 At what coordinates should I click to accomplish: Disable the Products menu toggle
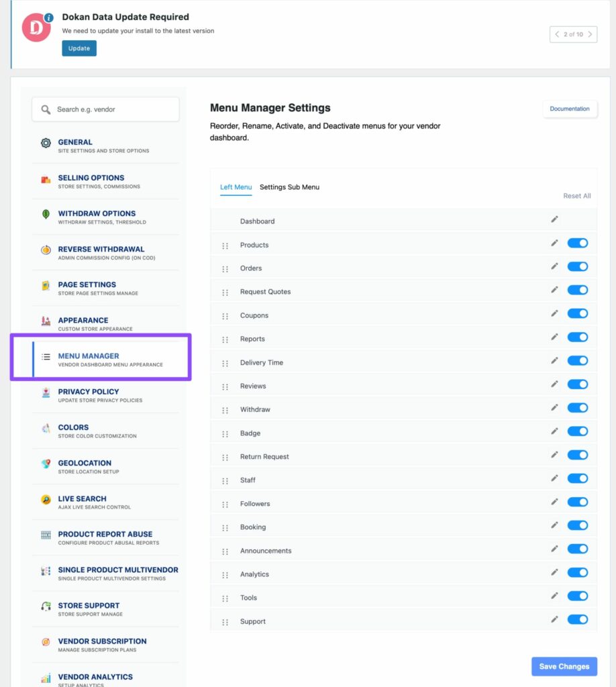click(x=577, y=242)
